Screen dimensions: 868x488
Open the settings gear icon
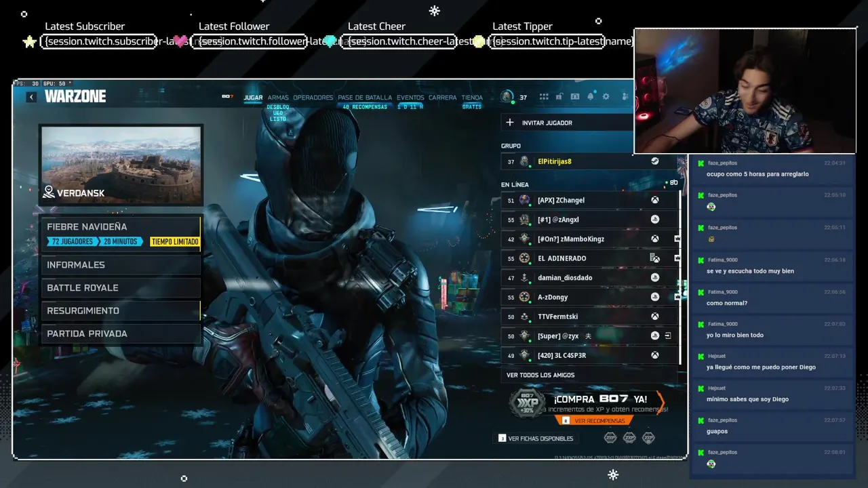click(x=606, y=97)
